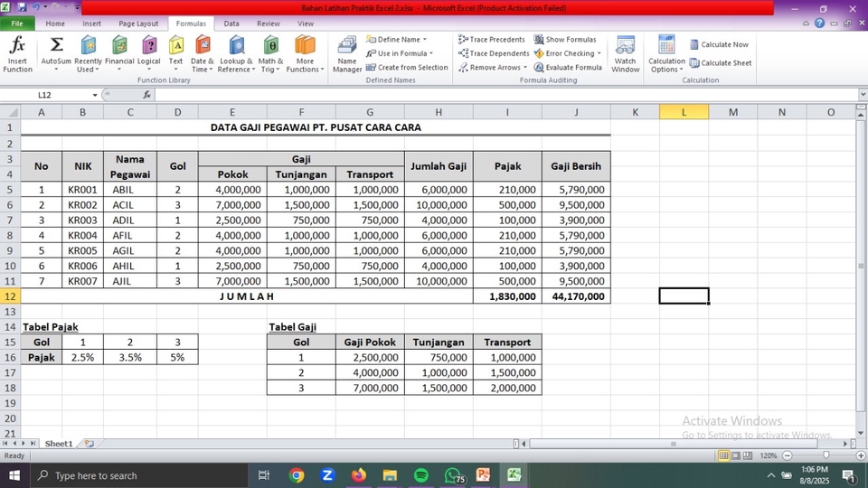Switch to the Home tab
The width and height of the screenshot is (868, 488).
pos(55,23)
